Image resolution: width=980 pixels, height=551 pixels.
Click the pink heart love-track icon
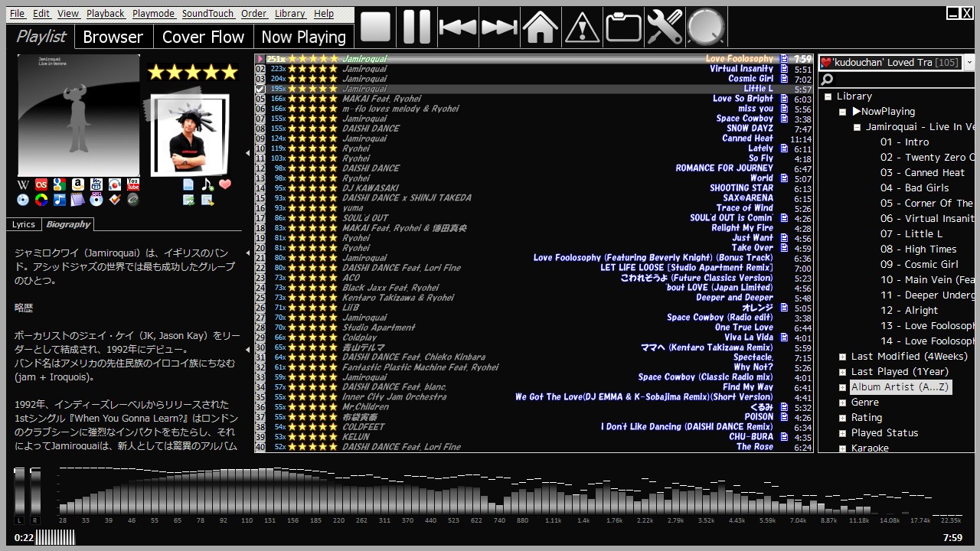coord(225,184)
